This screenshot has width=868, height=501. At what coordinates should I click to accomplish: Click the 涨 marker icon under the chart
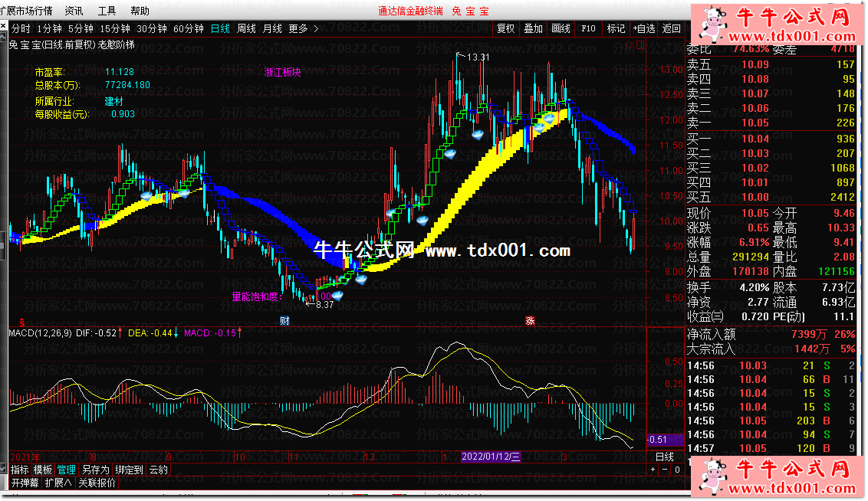click(531, 321)
